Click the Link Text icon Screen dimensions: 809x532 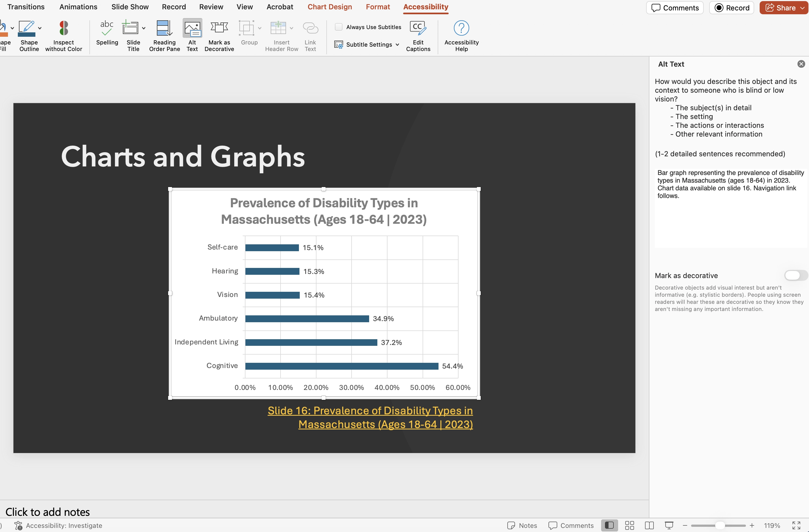click(310, 28)
